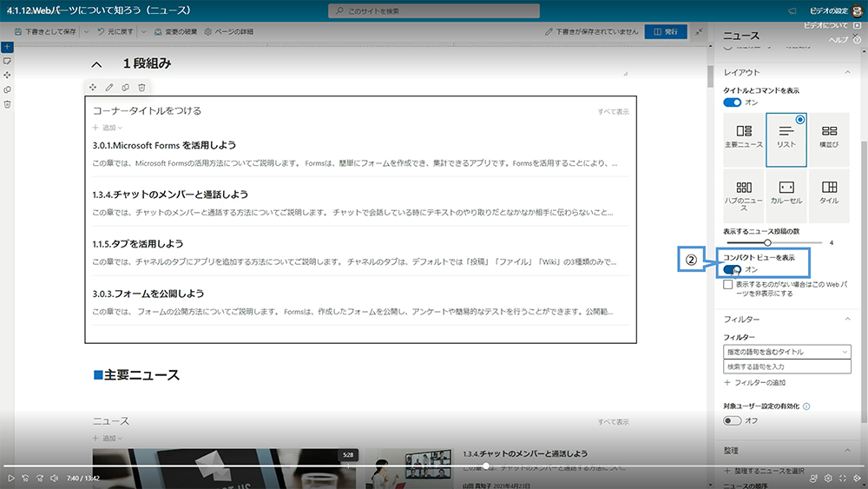Click the duplicate web part icon

(x=126, y=88)
